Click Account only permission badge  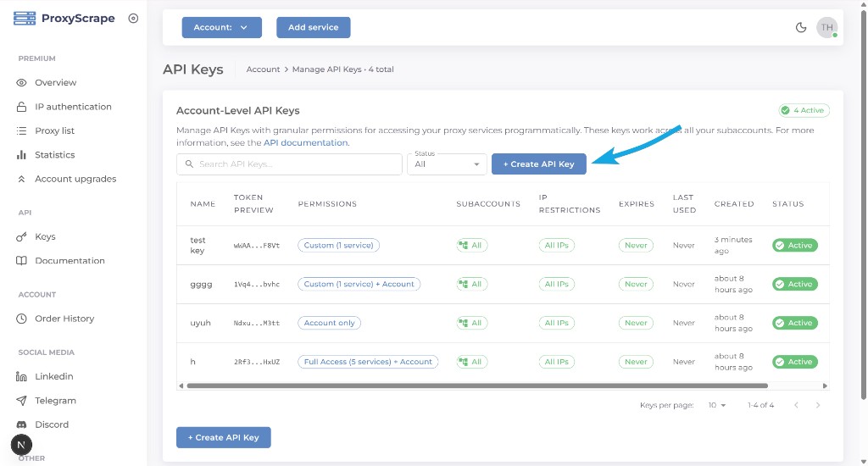330,323
